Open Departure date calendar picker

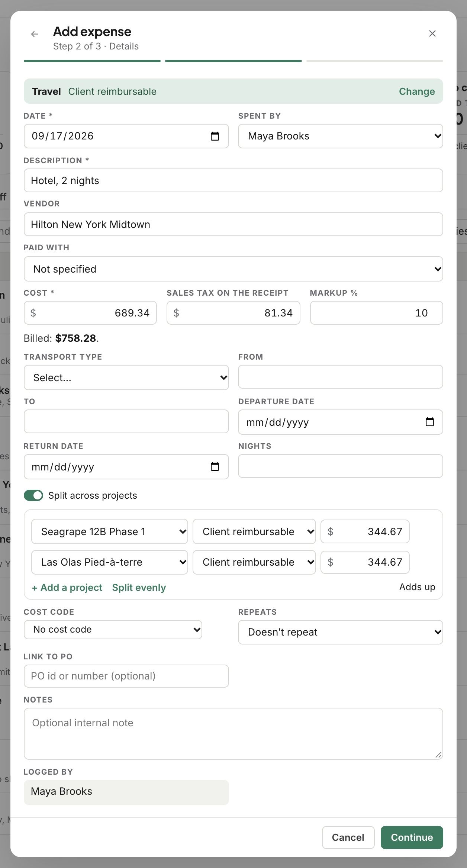tap(429, 422)
